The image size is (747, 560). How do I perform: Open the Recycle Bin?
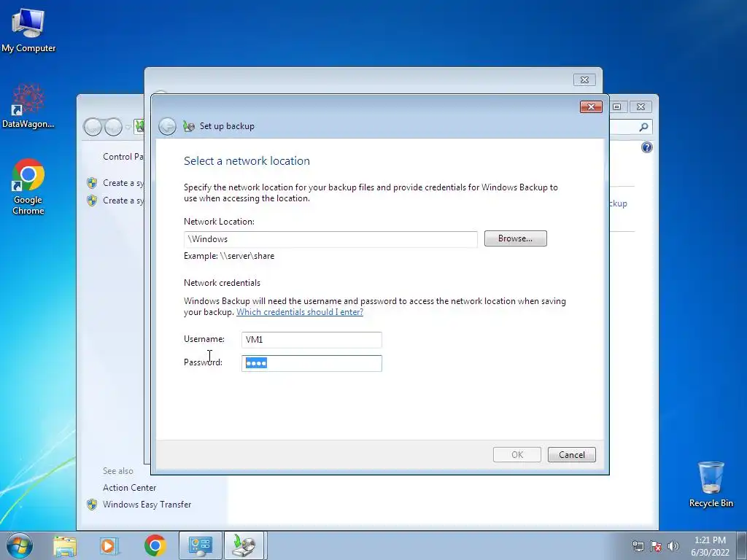pos(711,484)
